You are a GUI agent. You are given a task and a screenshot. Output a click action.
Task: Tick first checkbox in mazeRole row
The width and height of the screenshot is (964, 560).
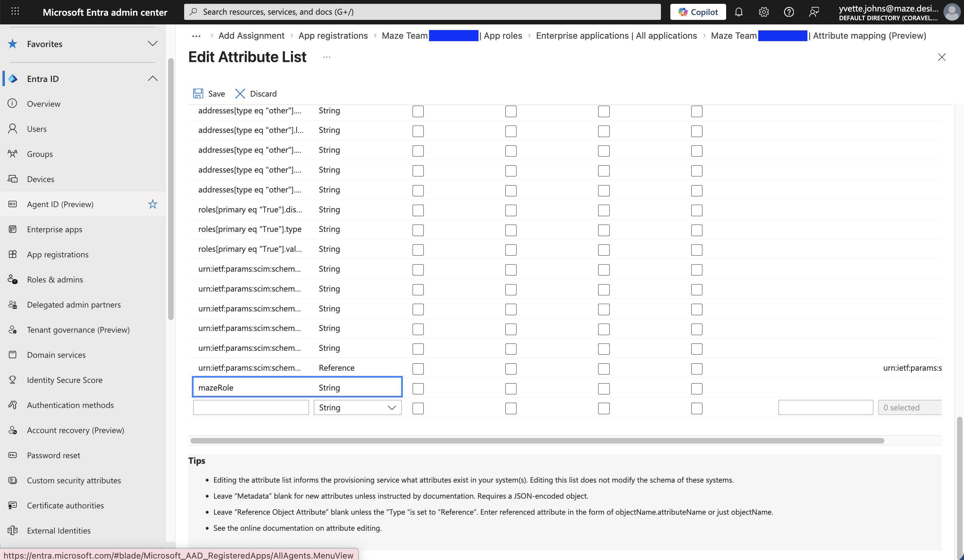[x=418, y=389]
